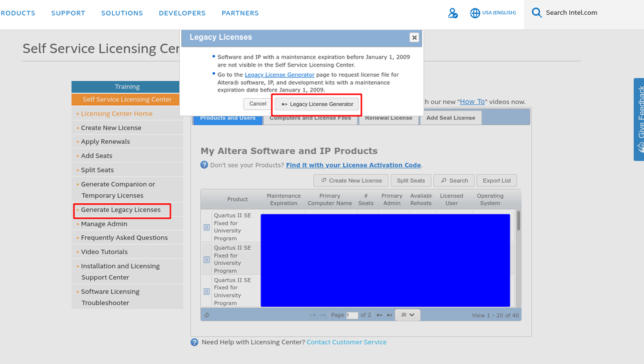Open Generate Legacy Licenses
The height and width of the screenshot is (364, 644).
click(x=121, y=210)
